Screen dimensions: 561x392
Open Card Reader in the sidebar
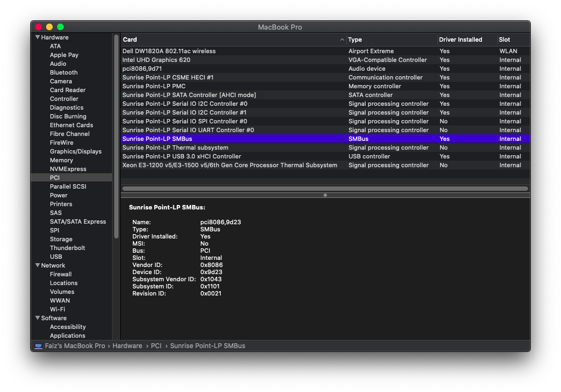68,90
